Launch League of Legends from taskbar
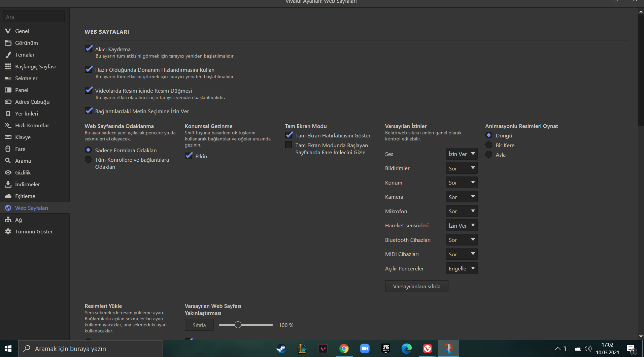This screenshot has height=357, width=644. pos(302,349)
